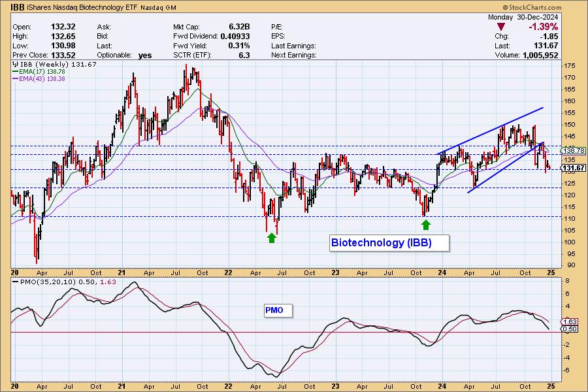Click the 'Nasdaq GM' exchange label
Viewport: 588px width, 392px height.
point(158,7)
